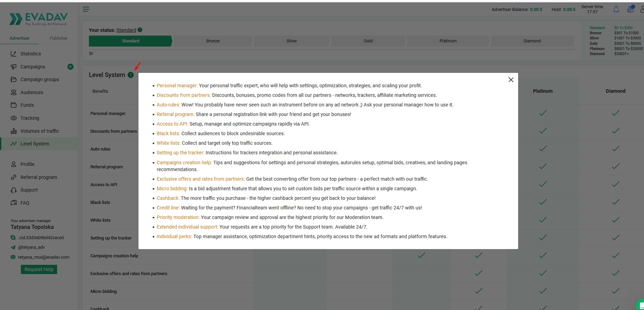This screenshot has height=310, width=644.
Task: Click the Profile person icon
Action: [14, 164]
